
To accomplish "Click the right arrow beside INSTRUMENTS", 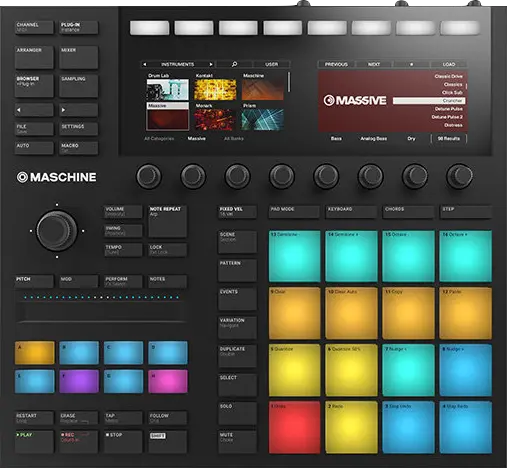I will pos(211,64).
